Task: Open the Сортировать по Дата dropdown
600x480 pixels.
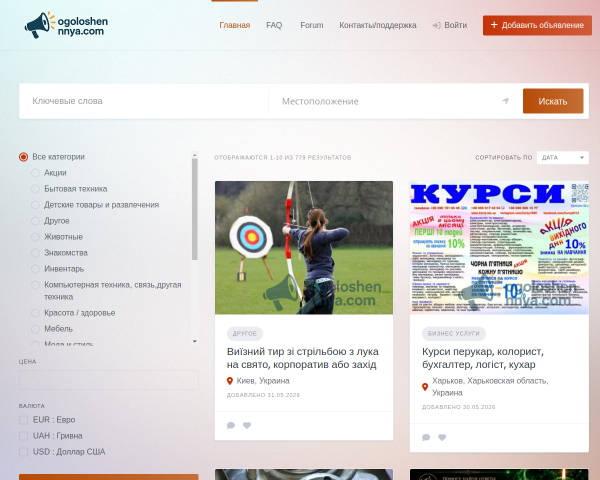Action: click(x=562, y=158)
